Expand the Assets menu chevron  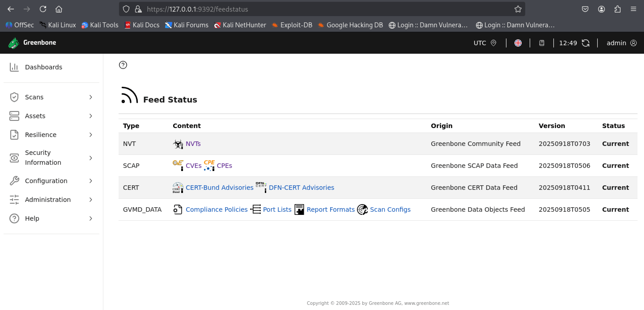[x=91, y=116]
